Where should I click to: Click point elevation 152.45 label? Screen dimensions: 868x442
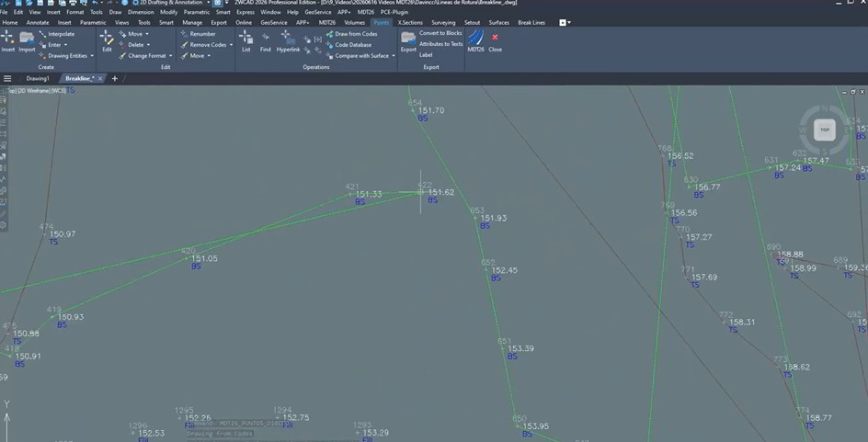click(x=504, y=270)
